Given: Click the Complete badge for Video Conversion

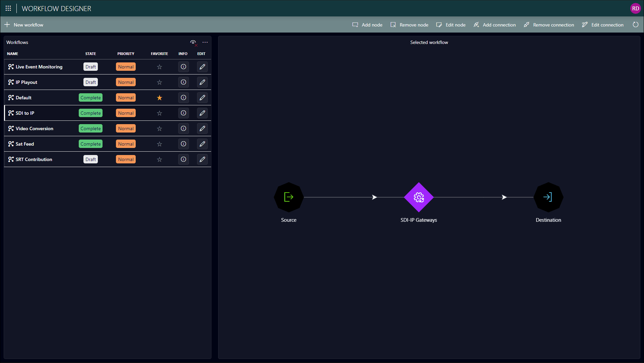Looking at the screenshot, I should (90, 128).
